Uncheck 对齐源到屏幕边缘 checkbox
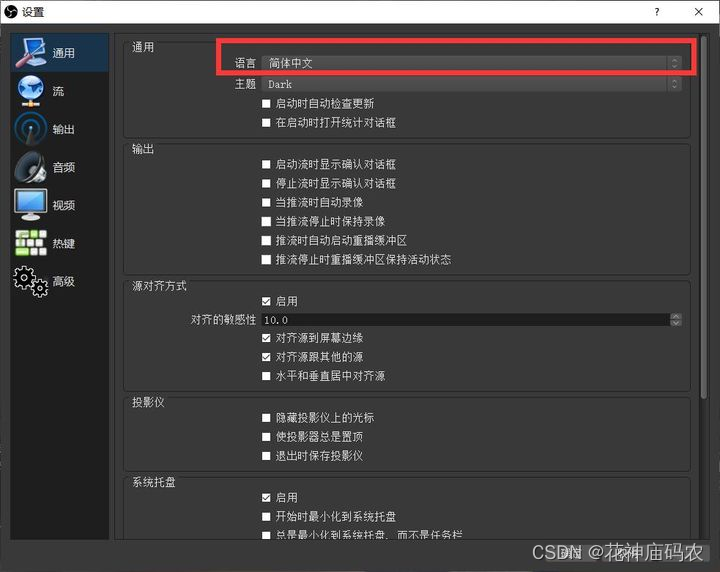Viewport: 720px width, 572px height. [x=266, y=338]
